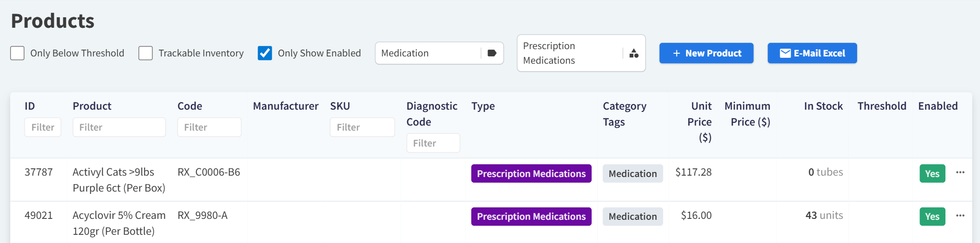
Task: Click the tag icon in Medication dropdown
Action: [492, 53]
